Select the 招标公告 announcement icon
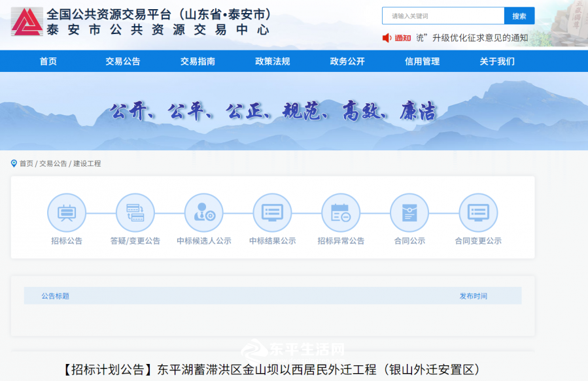 click(x=65, y=212)
